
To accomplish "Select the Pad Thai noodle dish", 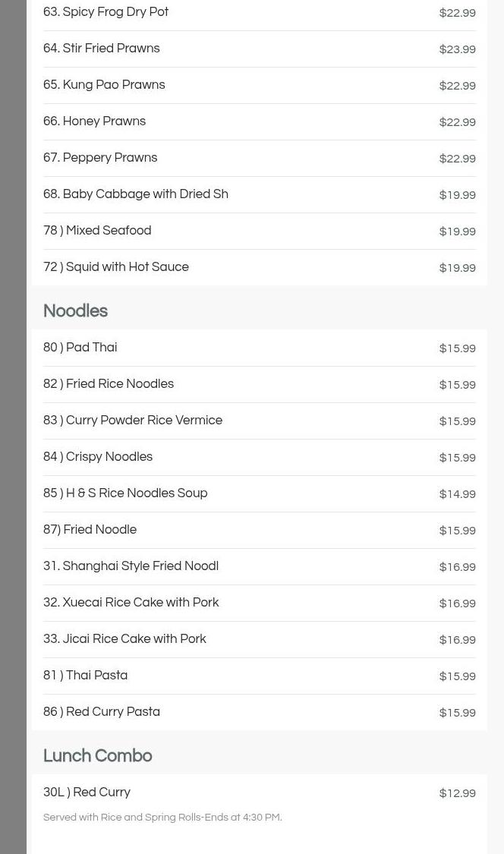I will click(x=260, y=348).
